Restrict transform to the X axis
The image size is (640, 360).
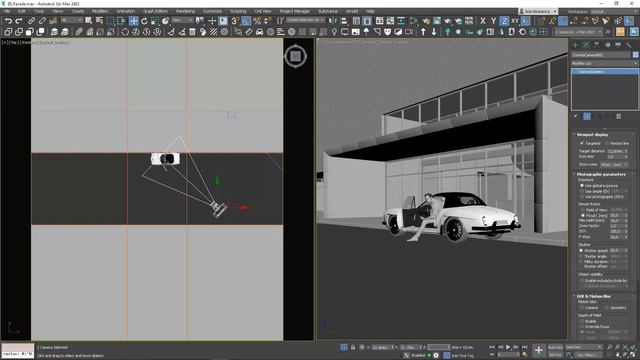click(483, 20)
